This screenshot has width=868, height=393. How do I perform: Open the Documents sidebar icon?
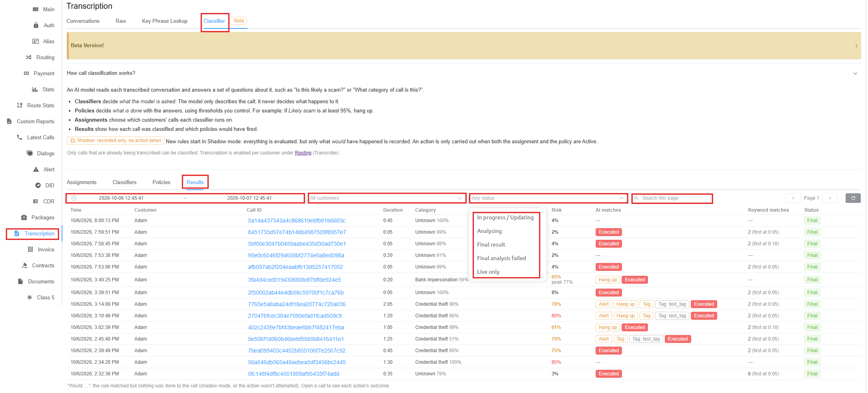(x=20, y=281)
